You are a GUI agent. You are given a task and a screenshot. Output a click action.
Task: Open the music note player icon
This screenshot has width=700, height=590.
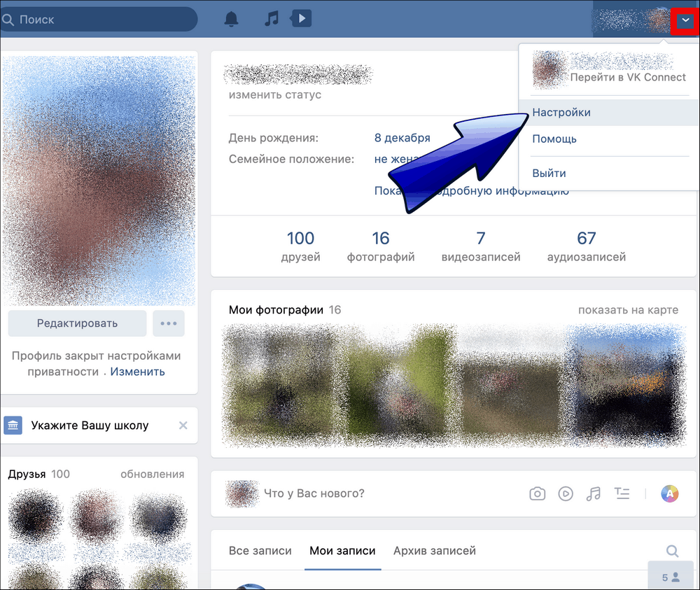271,19
